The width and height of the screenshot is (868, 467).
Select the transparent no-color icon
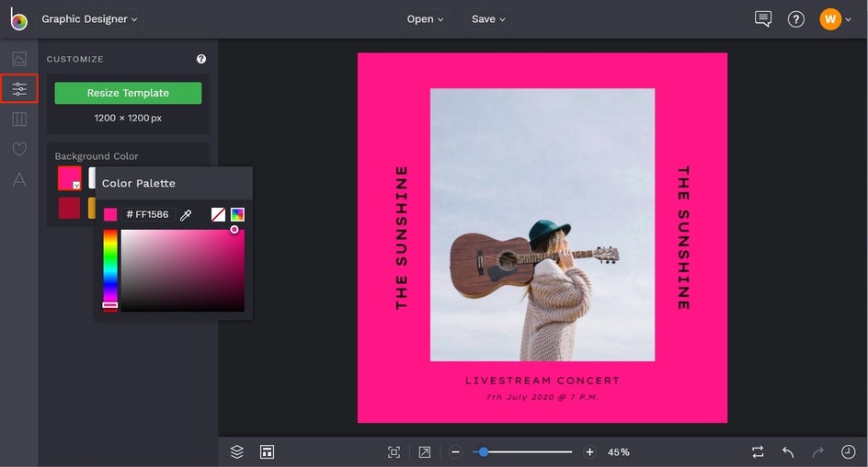pos(218,215)
